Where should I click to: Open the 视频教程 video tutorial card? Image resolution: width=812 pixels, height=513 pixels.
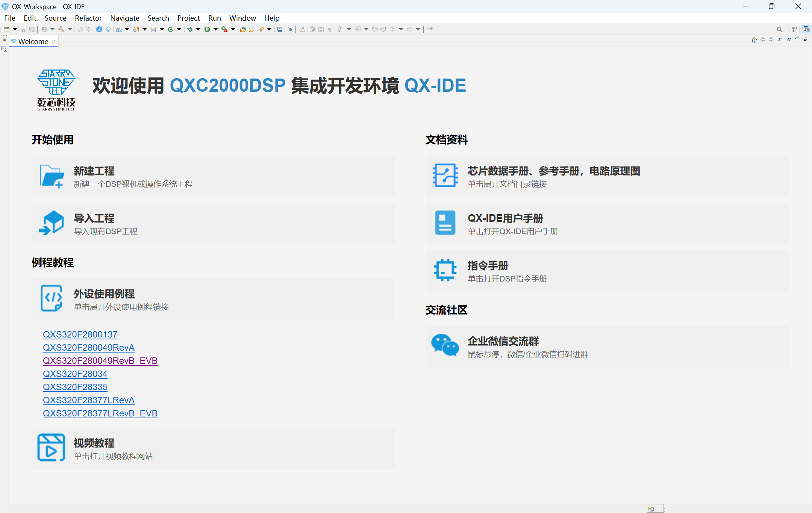pos(213,448)
